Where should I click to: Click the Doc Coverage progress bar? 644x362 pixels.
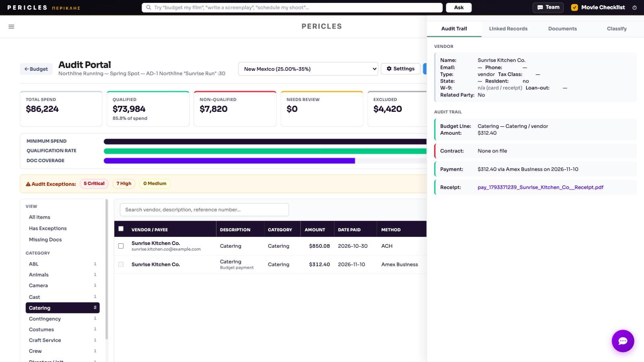click(265, 160)
